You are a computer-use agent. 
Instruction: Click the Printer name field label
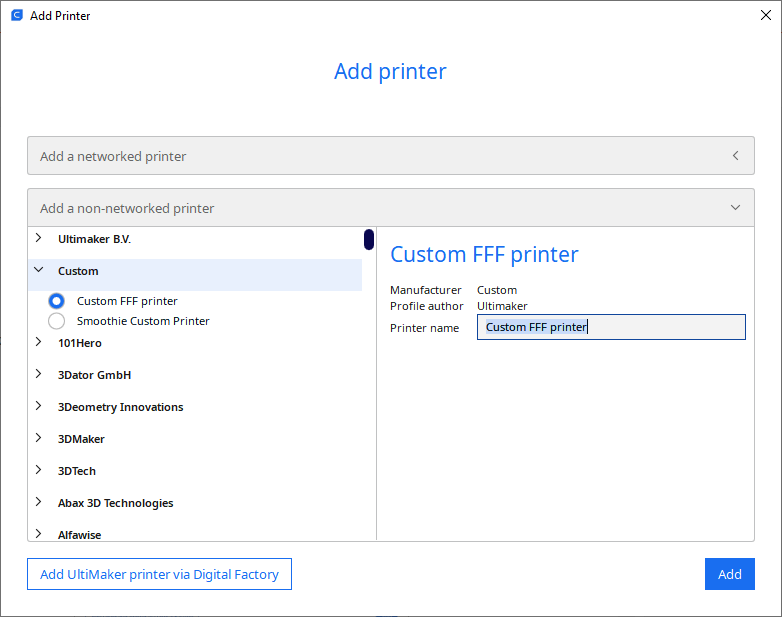click(x=424, y=328)
